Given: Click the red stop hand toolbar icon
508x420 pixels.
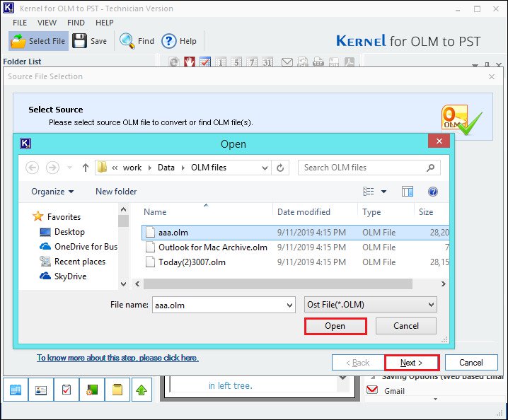Looking at the screenshot, I should pos(190,62).
